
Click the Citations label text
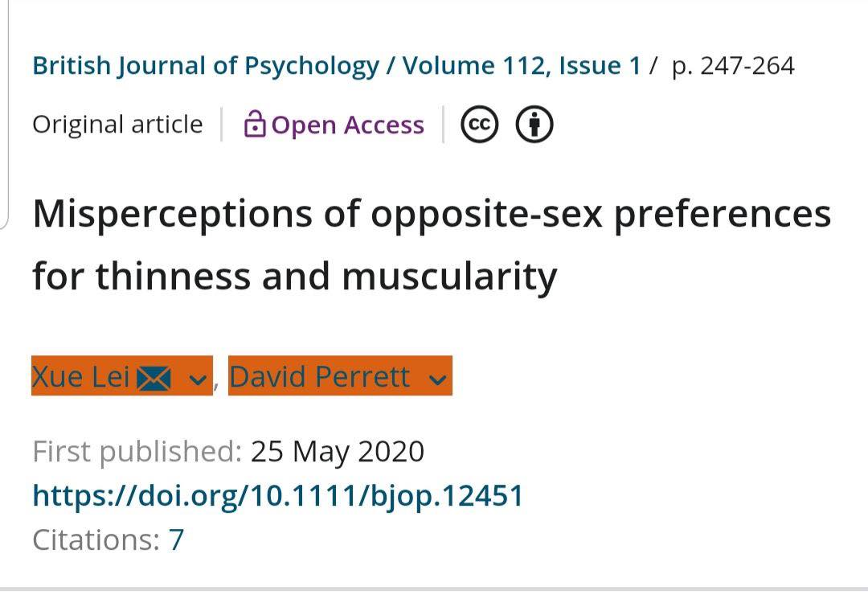[96, 539]
